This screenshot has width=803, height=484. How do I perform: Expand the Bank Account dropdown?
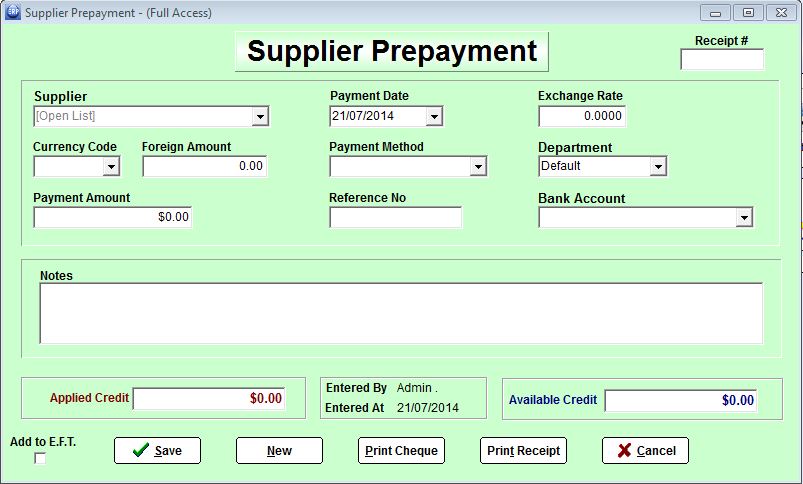click(x=744, y=218)
